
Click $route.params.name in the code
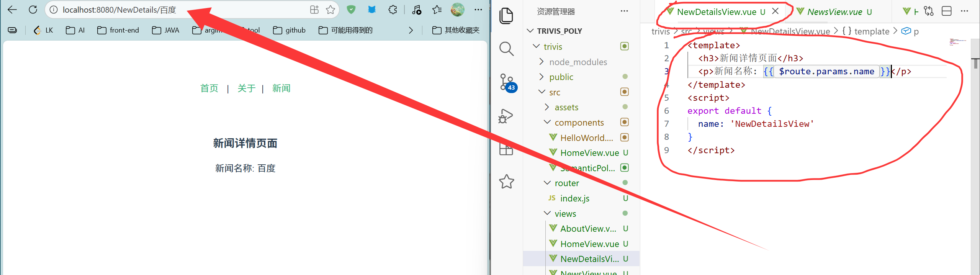[826, 71]
